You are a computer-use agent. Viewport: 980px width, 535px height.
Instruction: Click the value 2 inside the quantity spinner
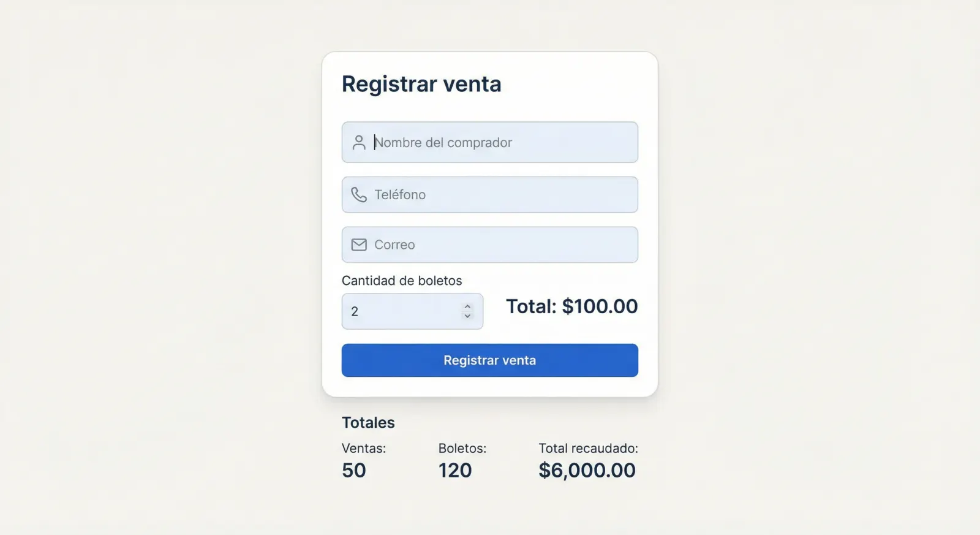click(355, 311)
